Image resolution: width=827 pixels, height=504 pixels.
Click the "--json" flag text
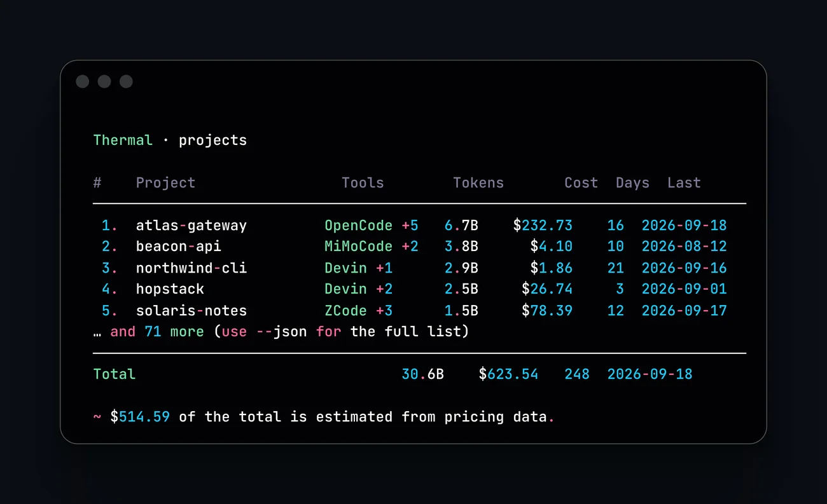point(282,332)
